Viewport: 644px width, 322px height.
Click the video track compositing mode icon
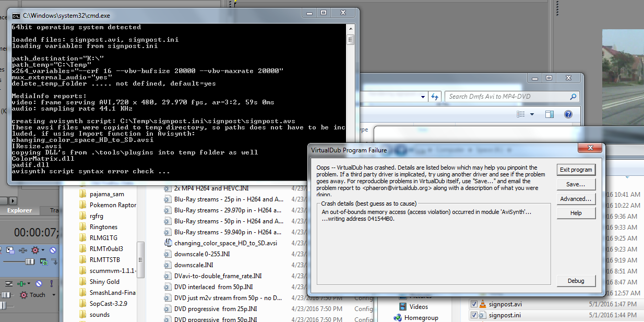point(44,261)
